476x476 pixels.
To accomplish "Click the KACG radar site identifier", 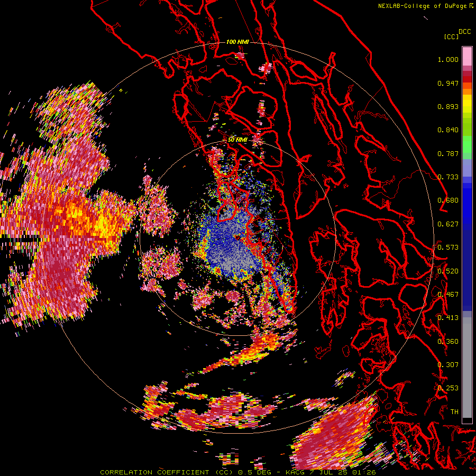I will 295,472.
